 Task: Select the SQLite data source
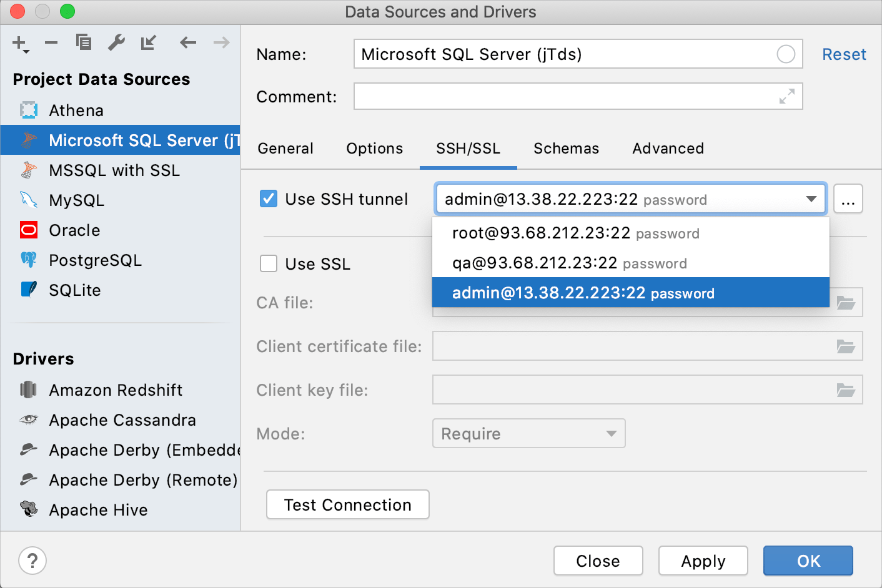tap(120, 290)
